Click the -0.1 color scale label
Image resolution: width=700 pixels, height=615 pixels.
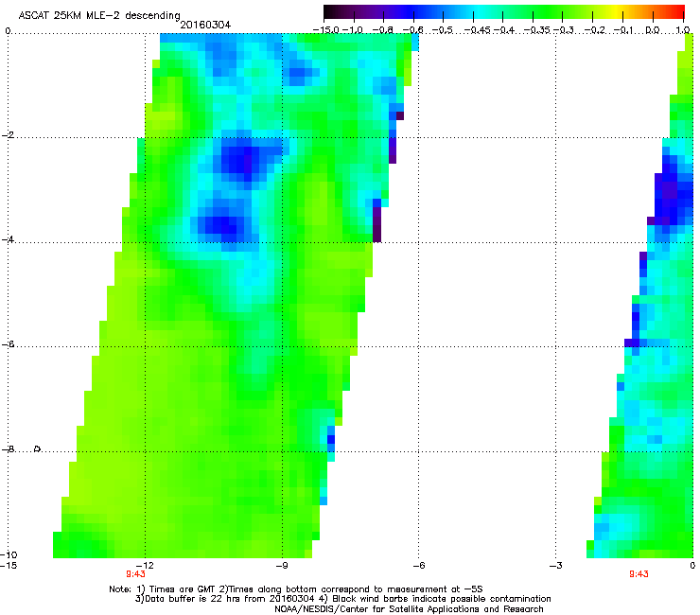624,30
